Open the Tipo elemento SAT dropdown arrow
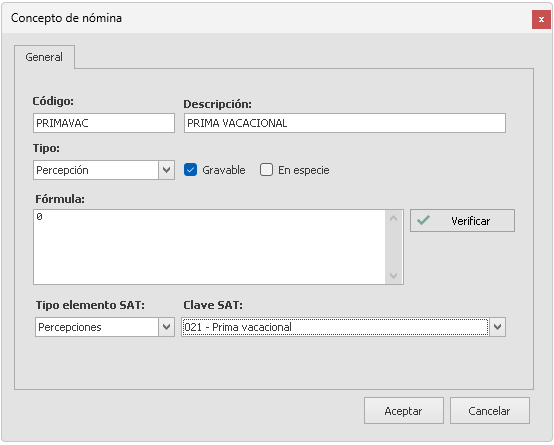 pos(166,327)
